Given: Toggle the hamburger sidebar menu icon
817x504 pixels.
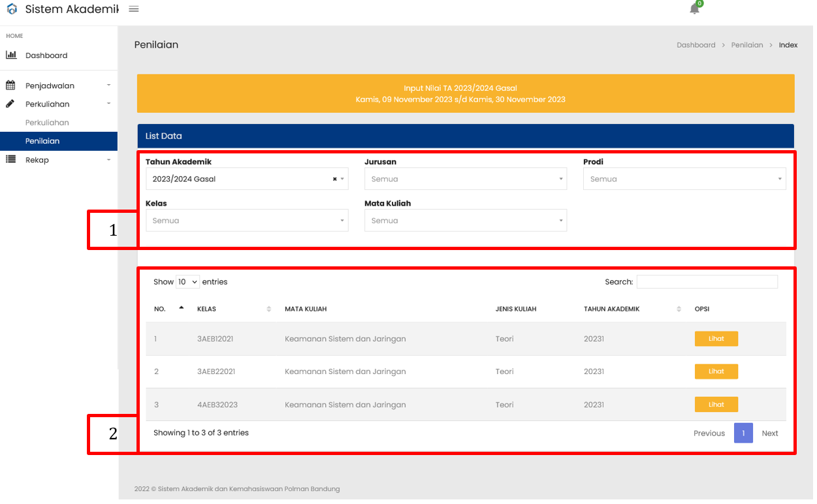Looking at the screenshot, I should pos(134,9).
